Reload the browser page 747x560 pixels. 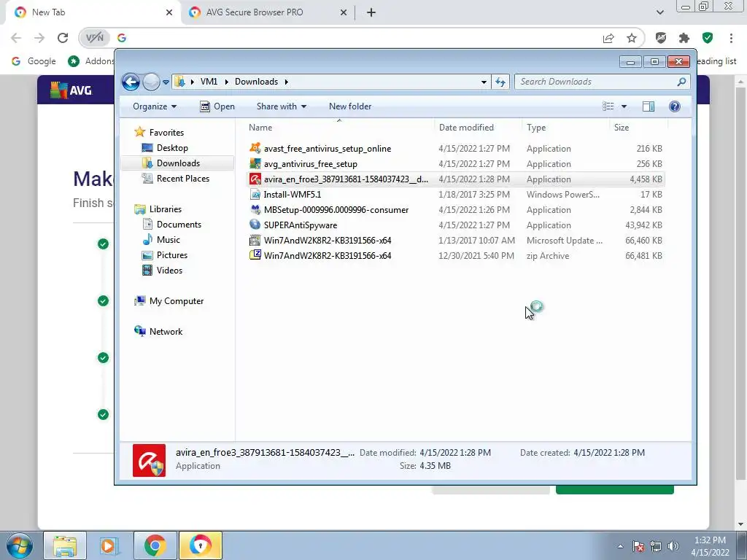[63, 38]
